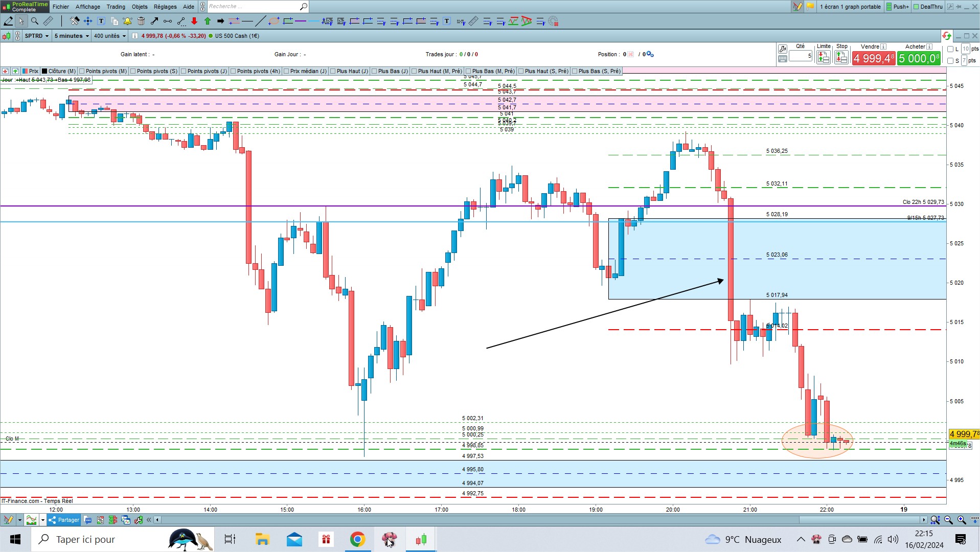Enable the L limit checkbox
980x552 pixels.
[950, 49]
